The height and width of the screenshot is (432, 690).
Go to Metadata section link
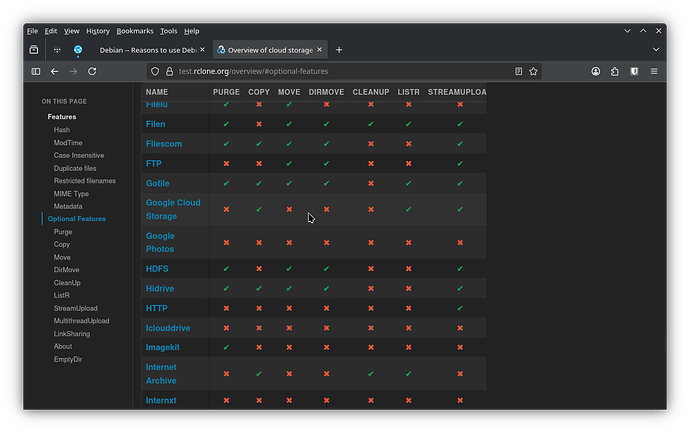click(x=68, y=206)
